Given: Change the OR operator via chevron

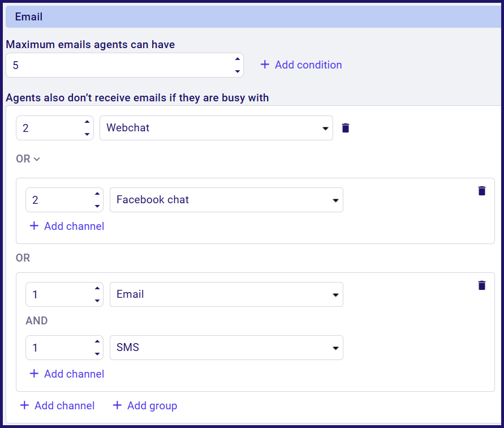Looking at the screenshot, I should [37, 160].
